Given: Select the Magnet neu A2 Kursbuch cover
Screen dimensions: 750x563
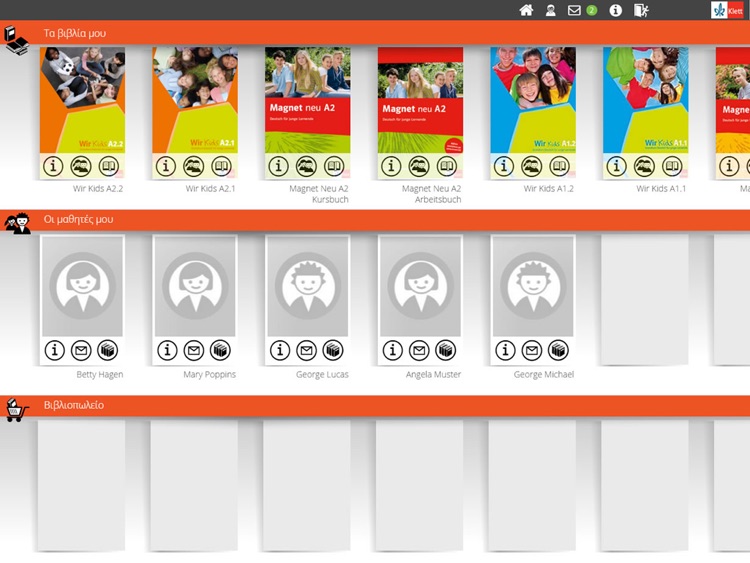Looking at the screenshot, I should 308,100.
